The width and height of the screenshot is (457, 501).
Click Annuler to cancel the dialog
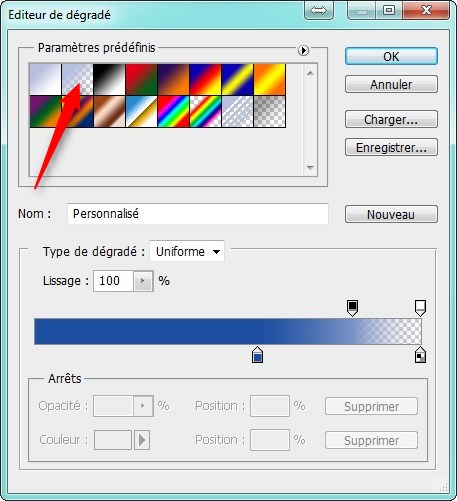[x=391, y=84]
